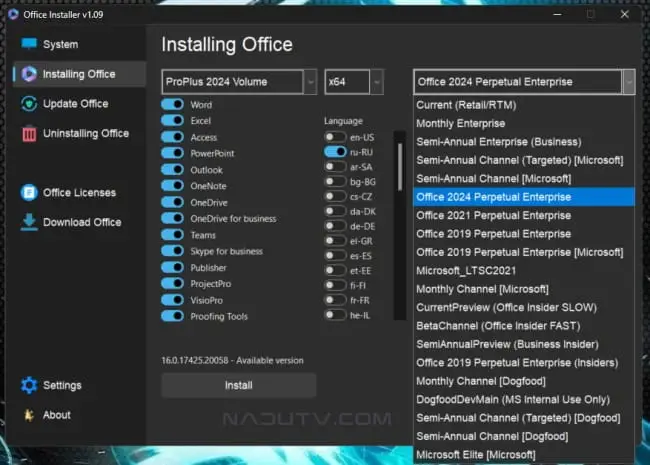650x465 pixels.
Task: Select Office 2024 Perpetual Enterprise in list
Action: 524,197
